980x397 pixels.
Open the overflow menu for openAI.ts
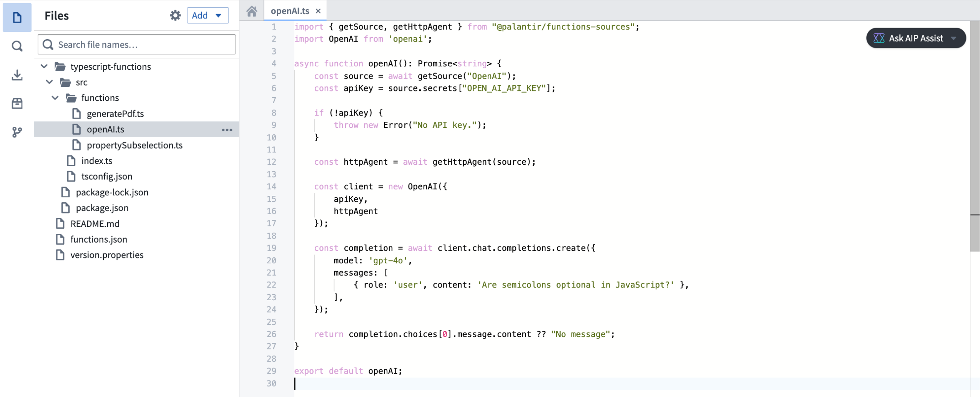tap(227, 129)
